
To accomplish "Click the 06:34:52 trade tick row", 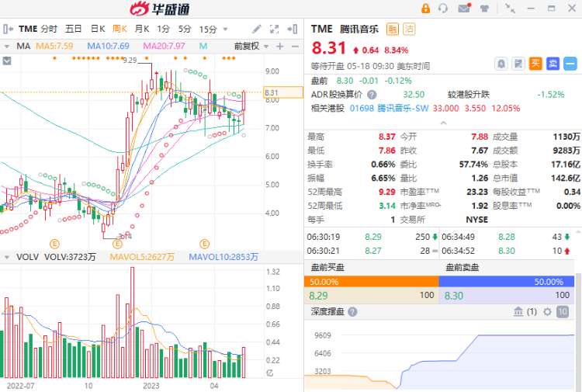I will tap(507, 251).
